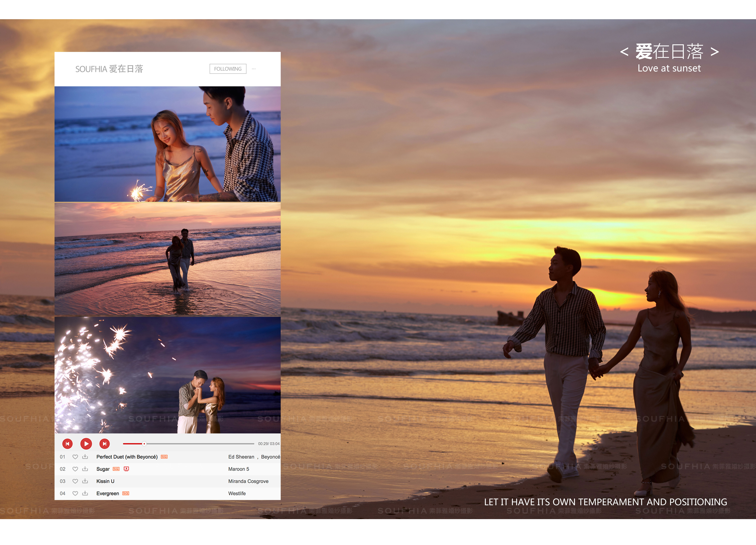Like the Perfect Duet track with heart
This screenshot has width=756, height=545.
pos(75,457)
